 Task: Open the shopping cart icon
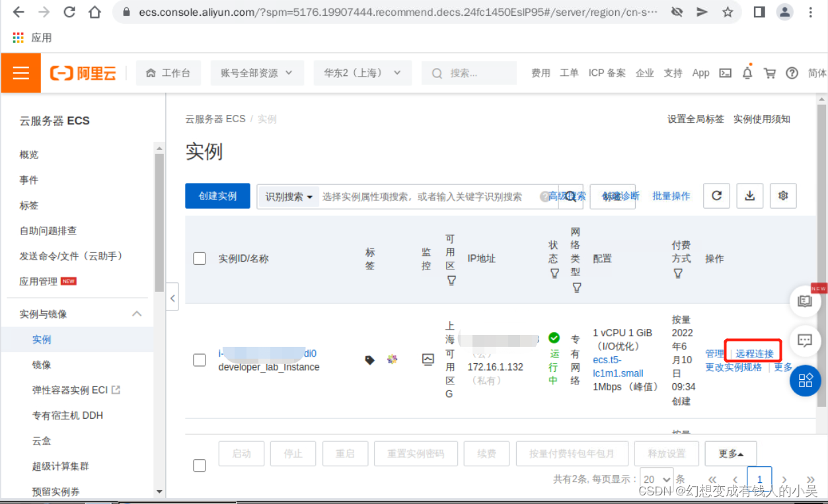(x=769, y=73)
